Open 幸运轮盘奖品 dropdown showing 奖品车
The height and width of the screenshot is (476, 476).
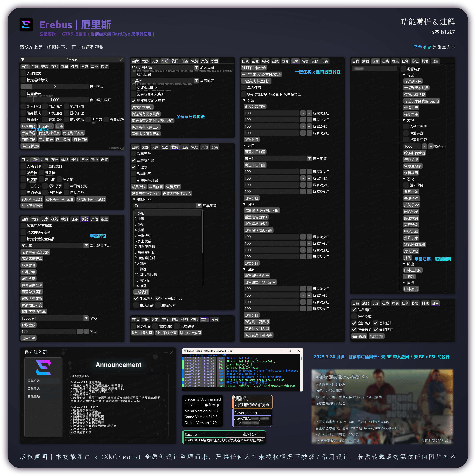(86, 246)
